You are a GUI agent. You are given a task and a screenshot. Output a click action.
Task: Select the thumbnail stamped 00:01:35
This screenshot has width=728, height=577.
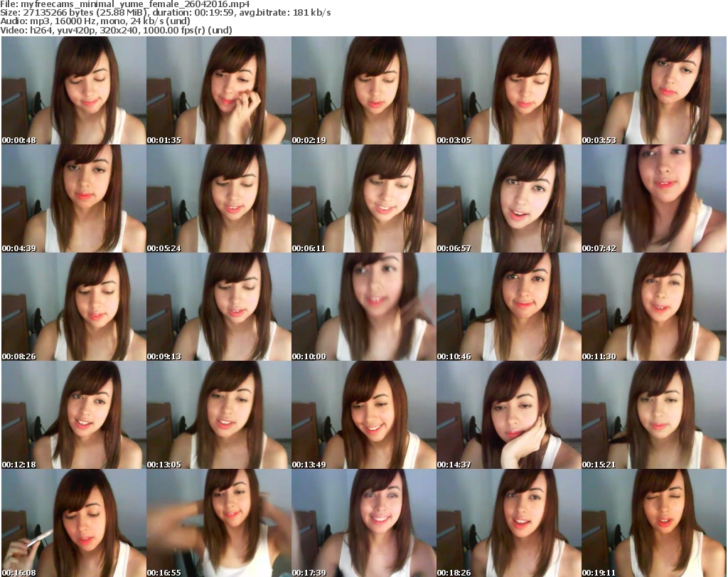[219, 90]
